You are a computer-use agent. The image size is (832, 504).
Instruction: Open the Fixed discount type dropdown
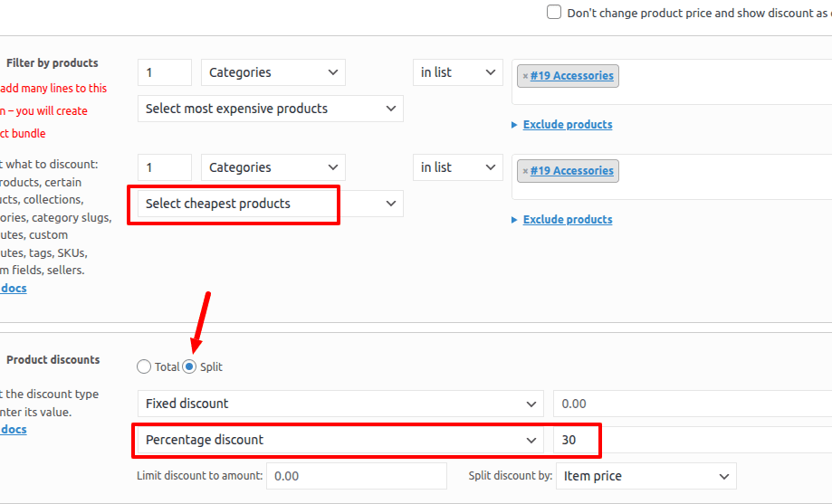[340, 404]
